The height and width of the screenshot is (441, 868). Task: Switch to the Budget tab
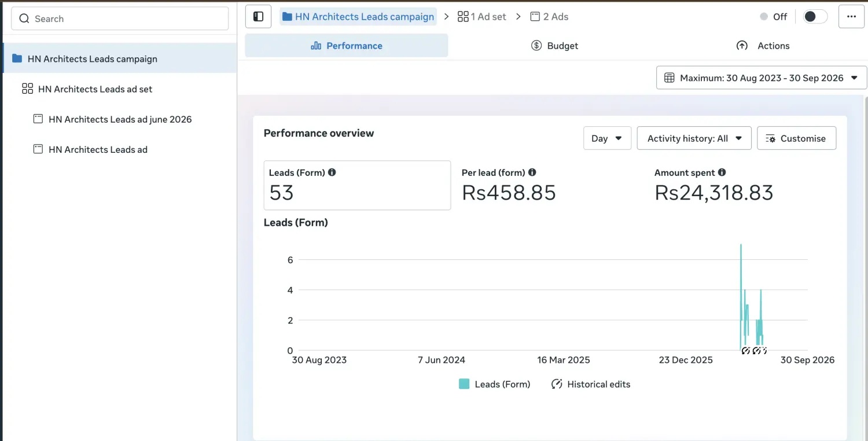(554, 46)
